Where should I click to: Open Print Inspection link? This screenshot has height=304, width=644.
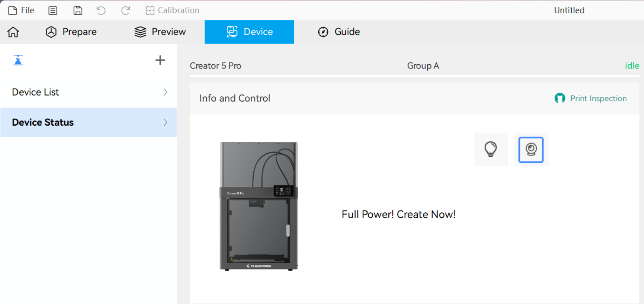click(599, 99)
